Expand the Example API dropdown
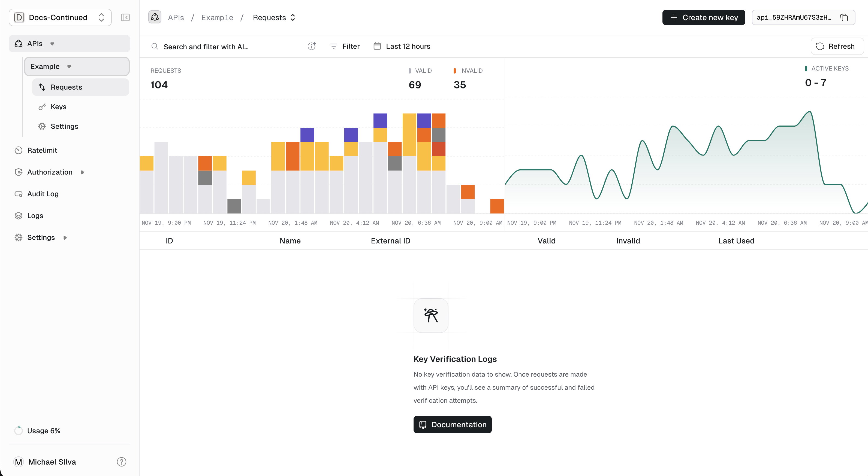Viewport: 868px width, 476px height. coord(70,66)
